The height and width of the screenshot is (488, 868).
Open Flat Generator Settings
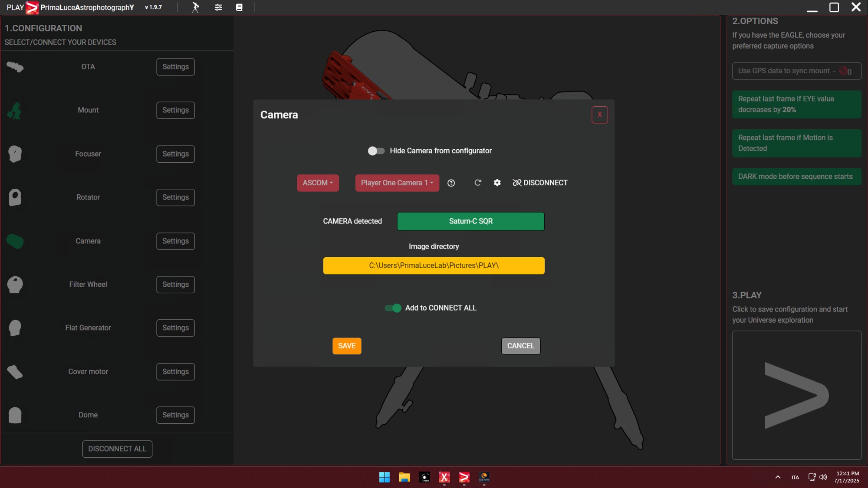175,328
